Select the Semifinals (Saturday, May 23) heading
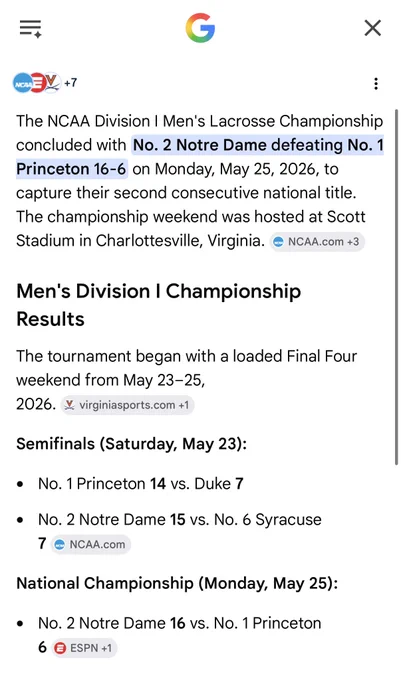 point(131,444)
